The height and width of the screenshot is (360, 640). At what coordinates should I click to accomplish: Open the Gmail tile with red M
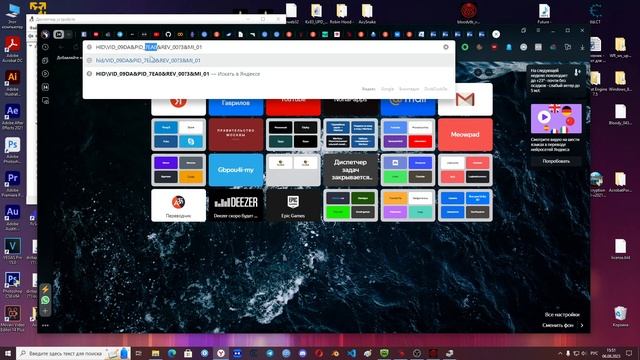click(465, 100)
